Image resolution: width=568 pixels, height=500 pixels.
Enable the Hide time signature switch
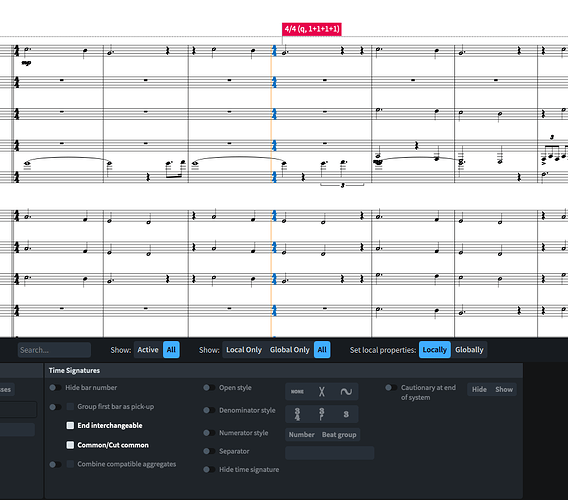pyautogui.click(x=209, y=470)
